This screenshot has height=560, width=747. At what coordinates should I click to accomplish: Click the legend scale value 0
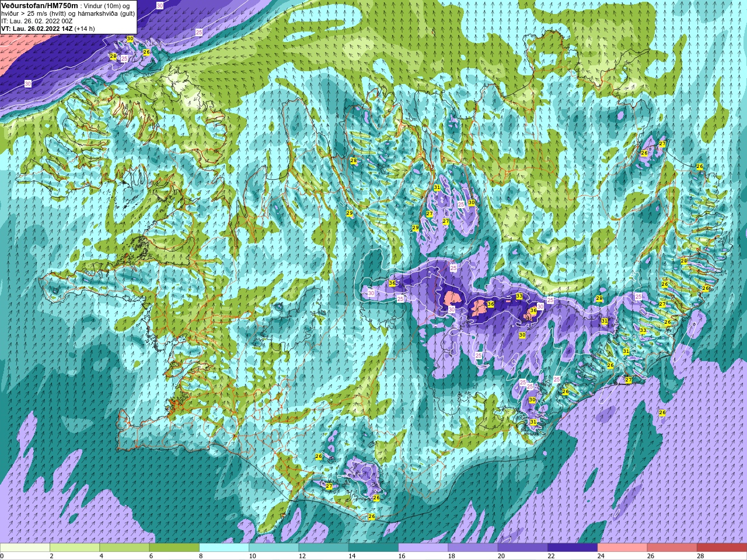pyautogui.click(x=2, y=556)
